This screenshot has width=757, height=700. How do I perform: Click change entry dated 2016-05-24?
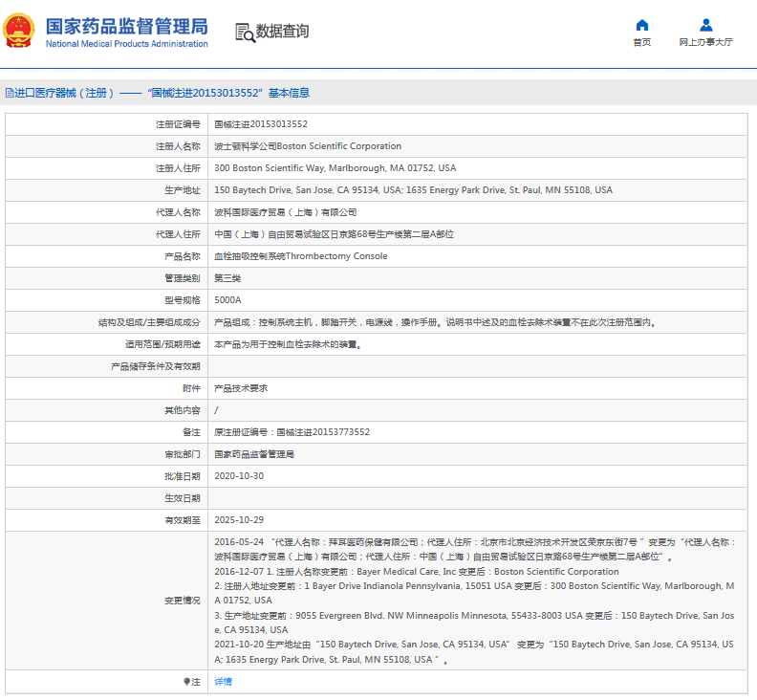[x=476, y=549]
